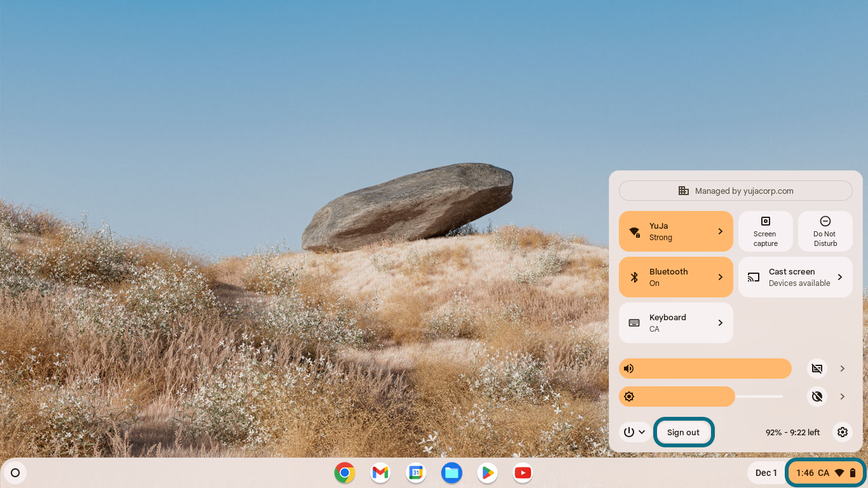Viewport: 868px width, 488px height.
Task: Expand Wi-Fi network list arrow
Action: 721,231
